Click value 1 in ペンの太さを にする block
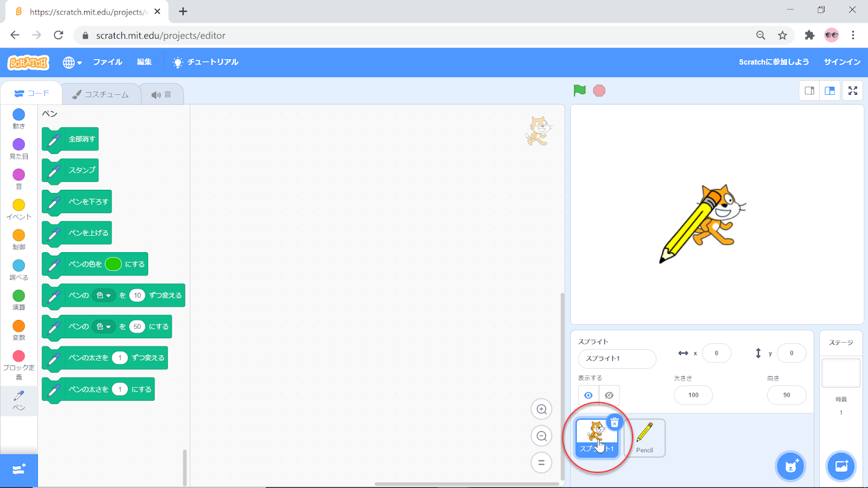Viewport: 868px width, 488px height. click(x=120, y=389)
